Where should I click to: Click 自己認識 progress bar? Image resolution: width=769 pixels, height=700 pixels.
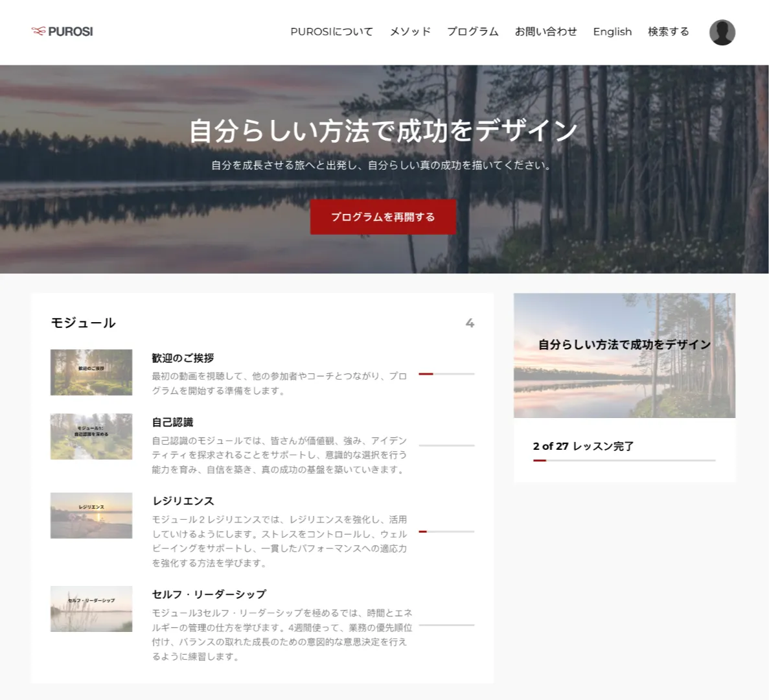click(446, 445)
